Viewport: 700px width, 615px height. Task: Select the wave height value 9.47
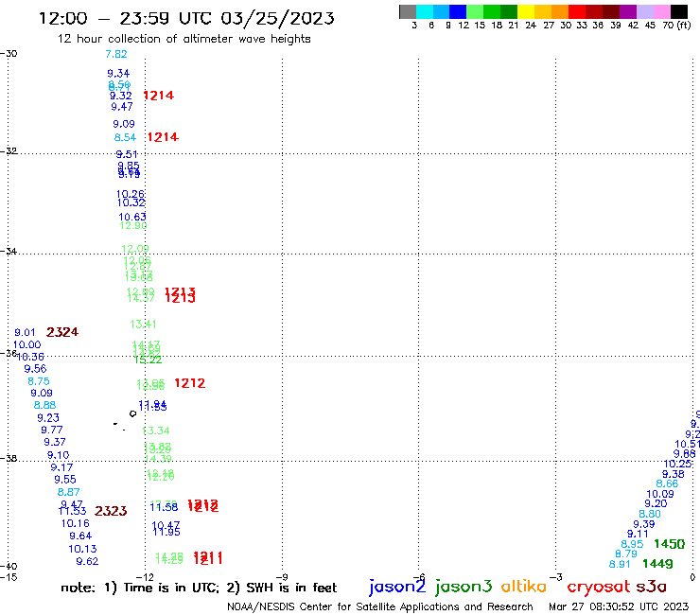tap(122, 107)
